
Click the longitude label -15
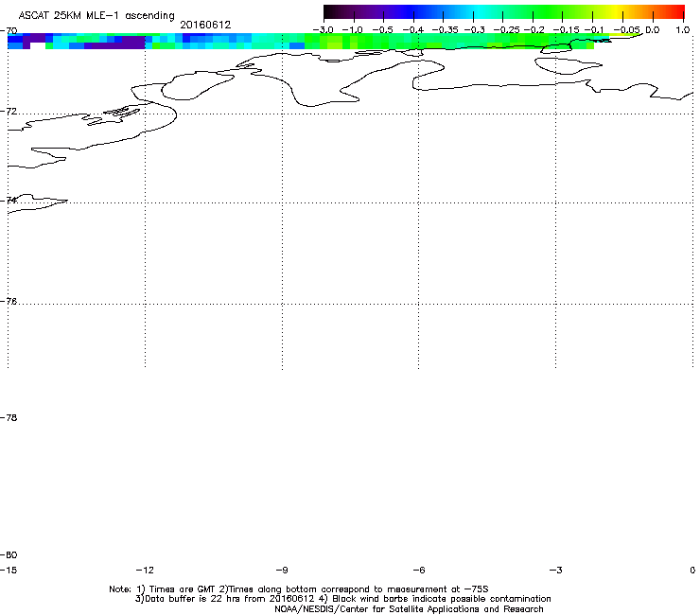(9, 570)
